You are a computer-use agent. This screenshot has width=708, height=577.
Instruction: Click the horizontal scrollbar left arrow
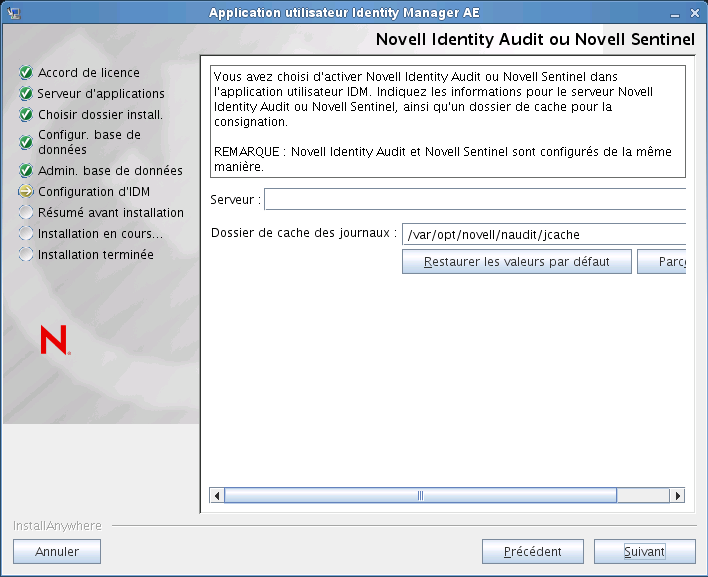pyautogui.click(x=217, y=495)
